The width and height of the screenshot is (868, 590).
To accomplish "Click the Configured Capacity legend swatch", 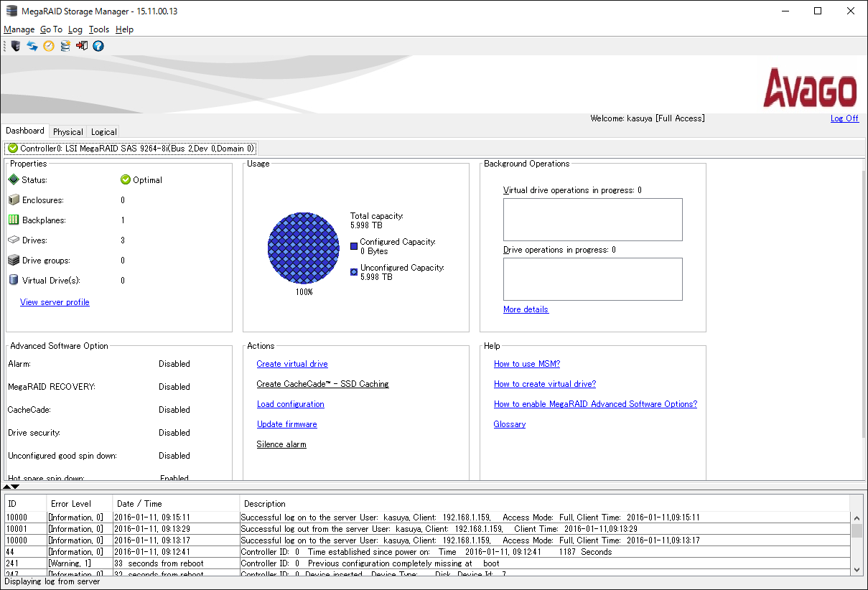I will (354, 246).
